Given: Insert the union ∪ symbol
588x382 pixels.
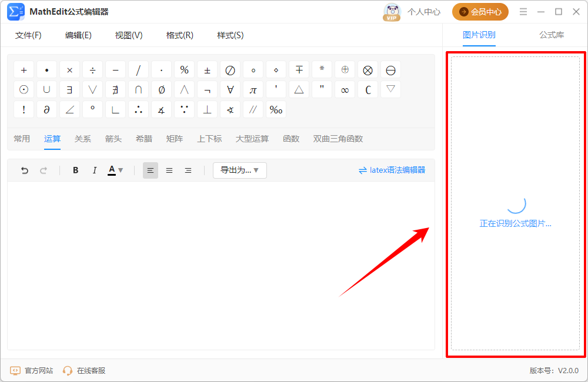Looking at the screenshot, I should coord(46,89).
